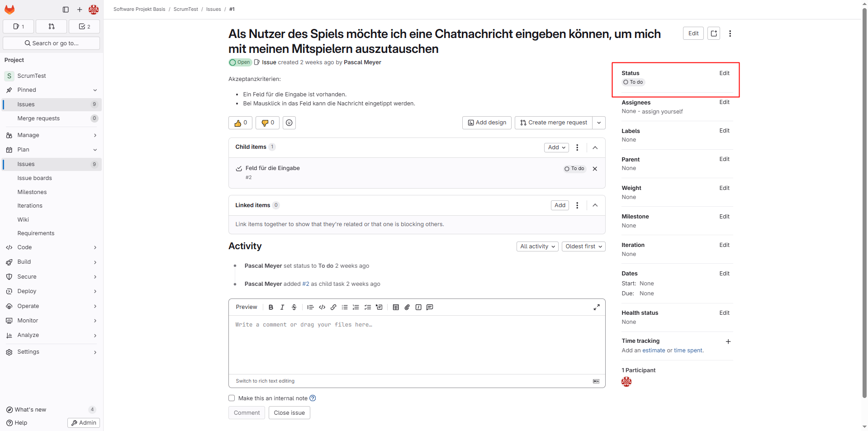Click the bold formatting icon
Screen dimensions: 868x431
(x=271, y=308)
